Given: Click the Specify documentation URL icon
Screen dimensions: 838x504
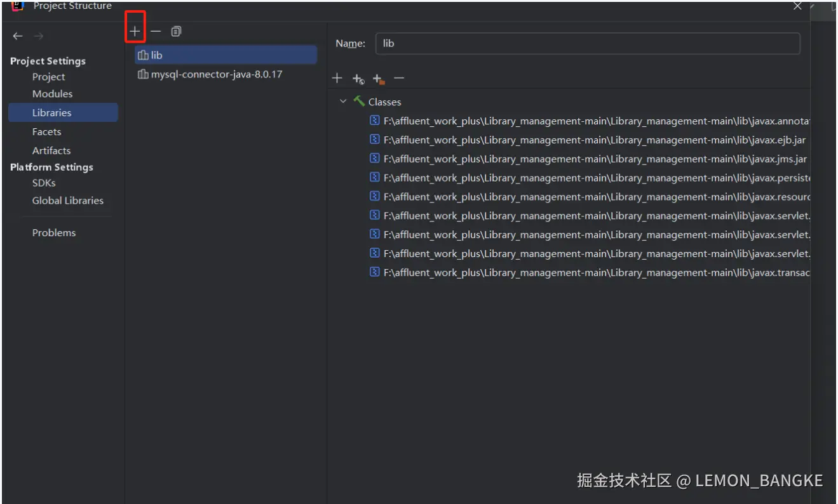Looking at the screenshot, I should click(358, 79).
